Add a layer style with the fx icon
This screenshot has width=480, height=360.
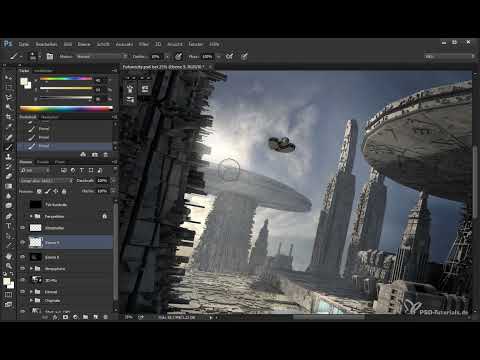55,317
